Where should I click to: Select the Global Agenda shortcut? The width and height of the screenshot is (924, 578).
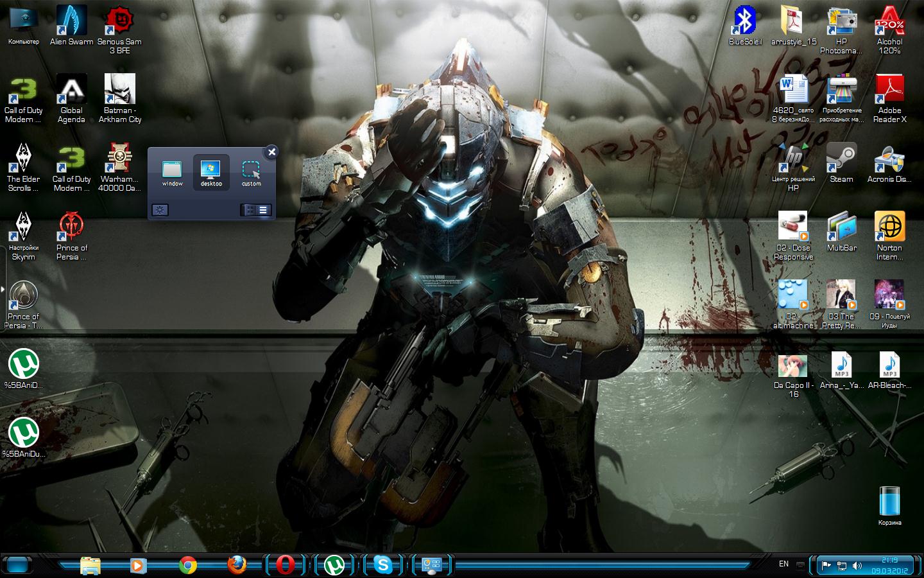(x=71, y=98)
